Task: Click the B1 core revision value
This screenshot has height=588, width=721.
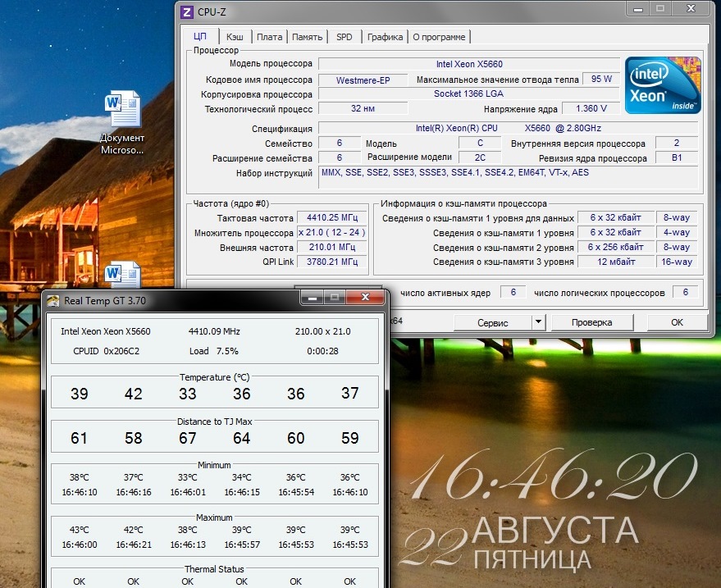Action: coord(677,157)
